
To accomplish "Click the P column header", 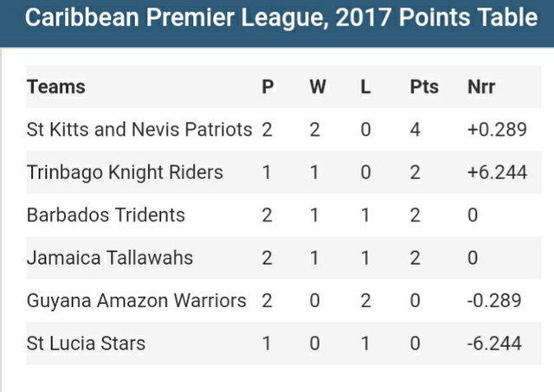I will tap(267, 87).
